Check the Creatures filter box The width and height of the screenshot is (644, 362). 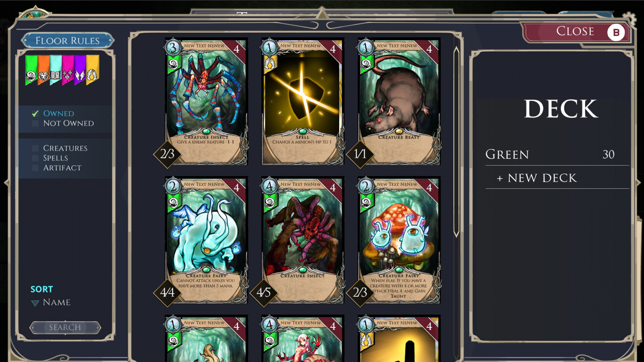[35, 148]
